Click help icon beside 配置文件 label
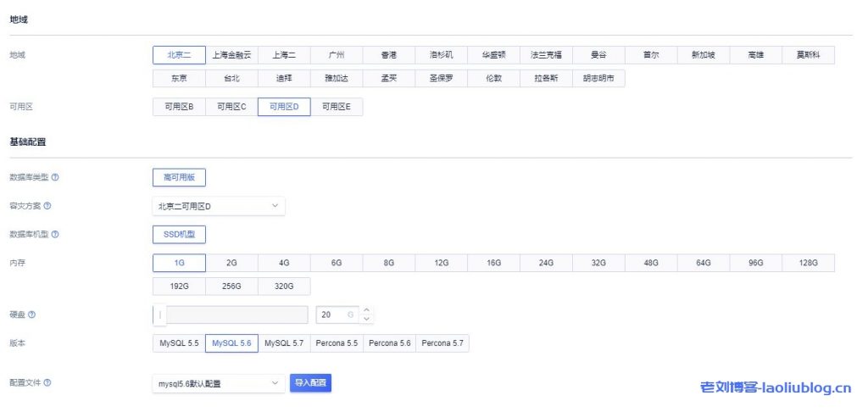Viewport: 868px width, 412px height. pyautogui.click(x=47, y=383)
